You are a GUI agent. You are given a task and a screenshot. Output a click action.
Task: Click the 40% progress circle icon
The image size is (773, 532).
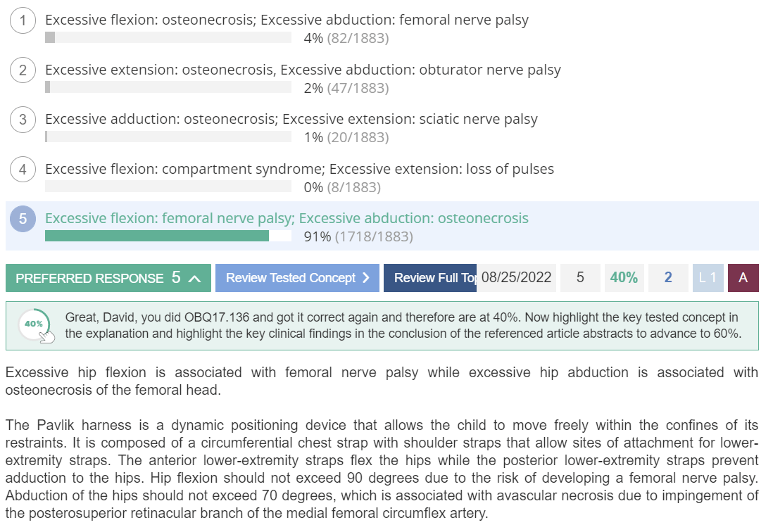pos(34,324)
